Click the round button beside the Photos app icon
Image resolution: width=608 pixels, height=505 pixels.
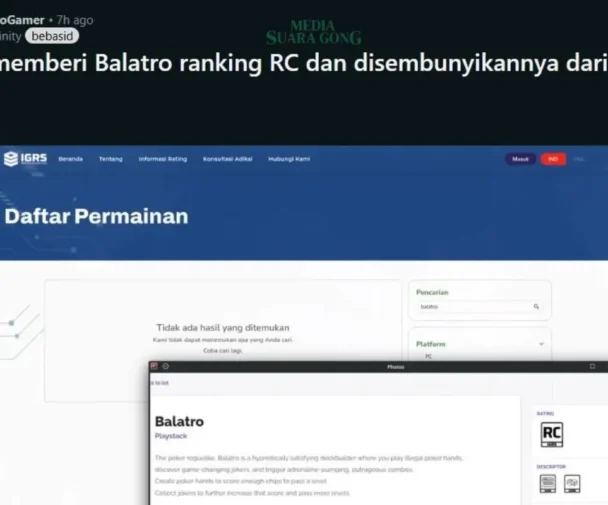click(165, 366)
